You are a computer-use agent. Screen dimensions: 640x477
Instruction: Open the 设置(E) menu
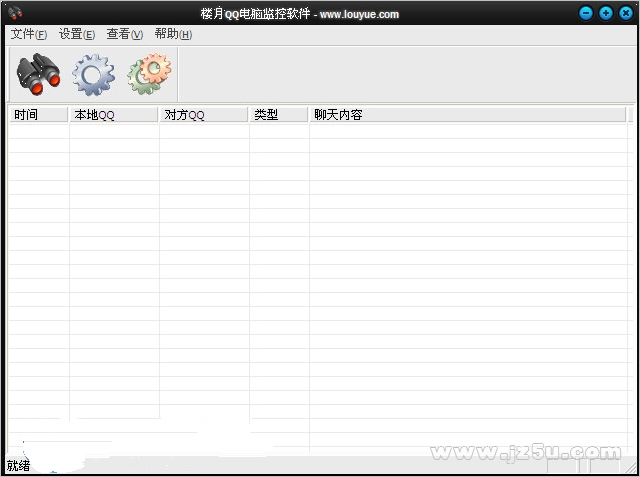pyautogui.click(x=77, y=34)
